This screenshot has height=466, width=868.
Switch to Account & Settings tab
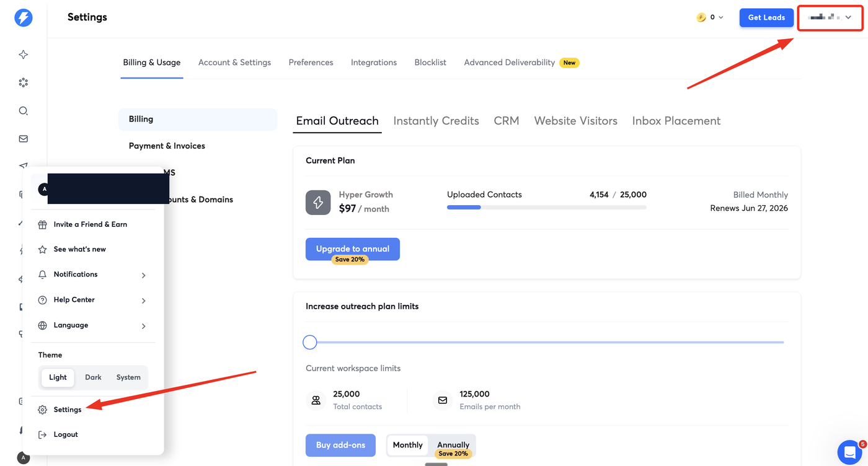[x=234, y=63]
